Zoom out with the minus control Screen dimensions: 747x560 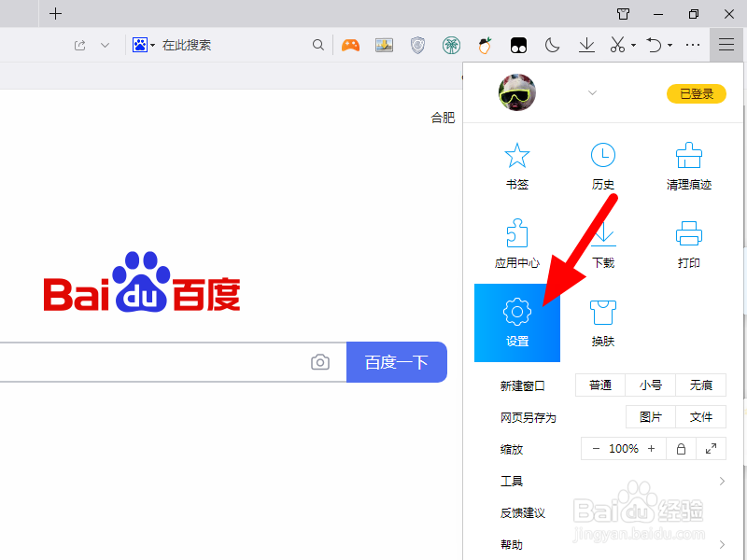[x=597, y=448]
